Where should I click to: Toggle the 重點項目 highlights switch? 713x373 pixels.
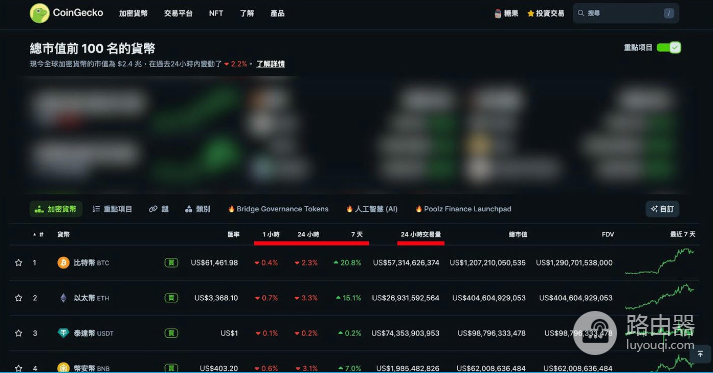(669, 47)
